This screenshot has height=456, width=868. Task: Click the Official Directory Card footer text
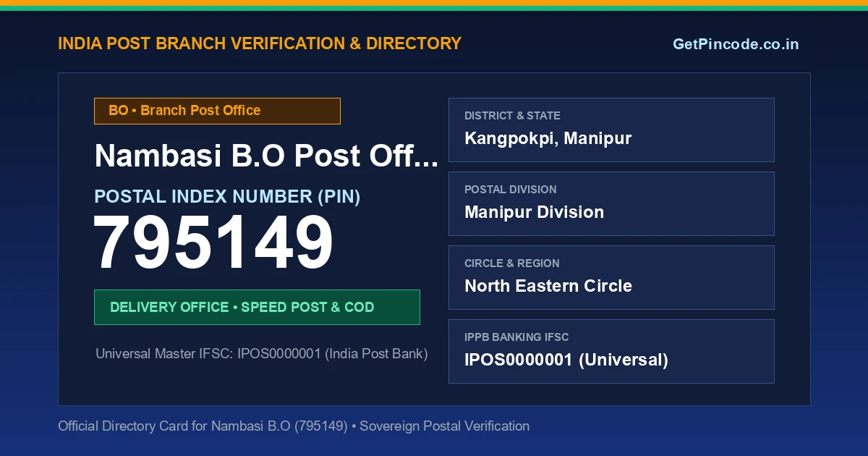294,426
